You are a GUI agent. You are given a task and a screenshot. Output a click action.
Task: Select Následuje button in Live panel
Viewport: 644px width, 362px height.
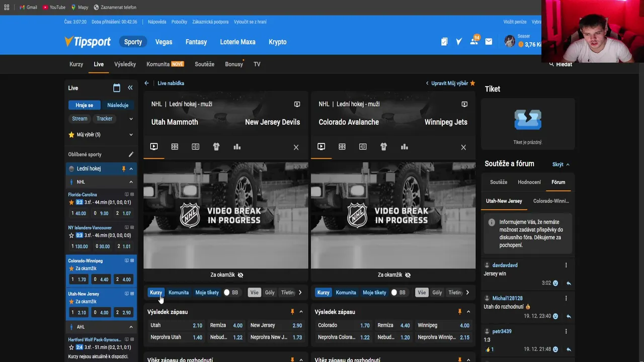click(x=118, y=105)
